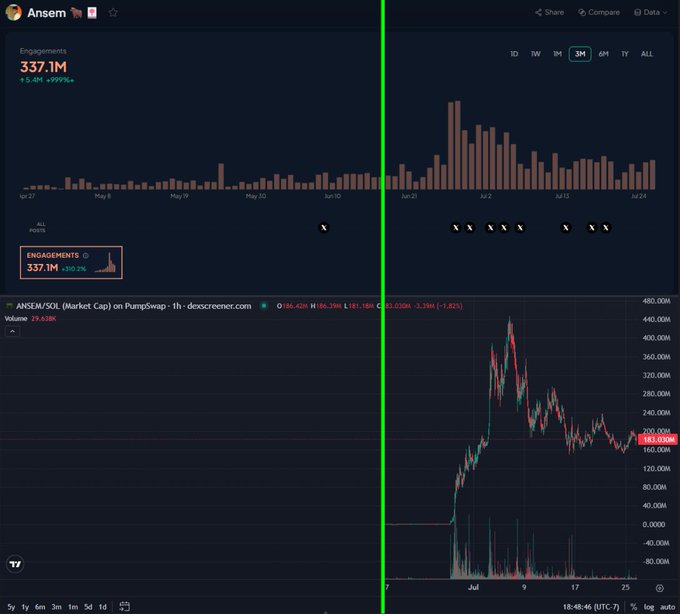Favorite Ansem with the star icon
This screenshot has width=680, height=614.
[x=113, y=13]
